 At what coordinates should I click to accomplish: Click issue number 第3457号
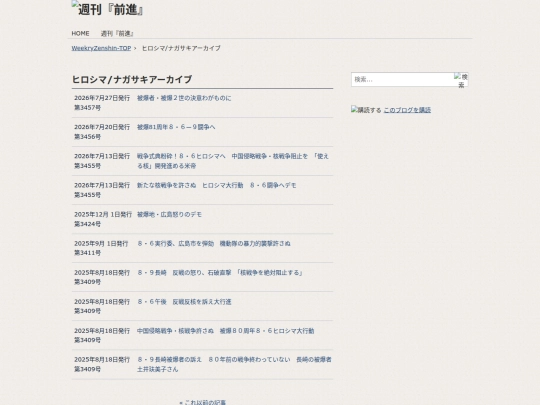[x=87, y=108]
